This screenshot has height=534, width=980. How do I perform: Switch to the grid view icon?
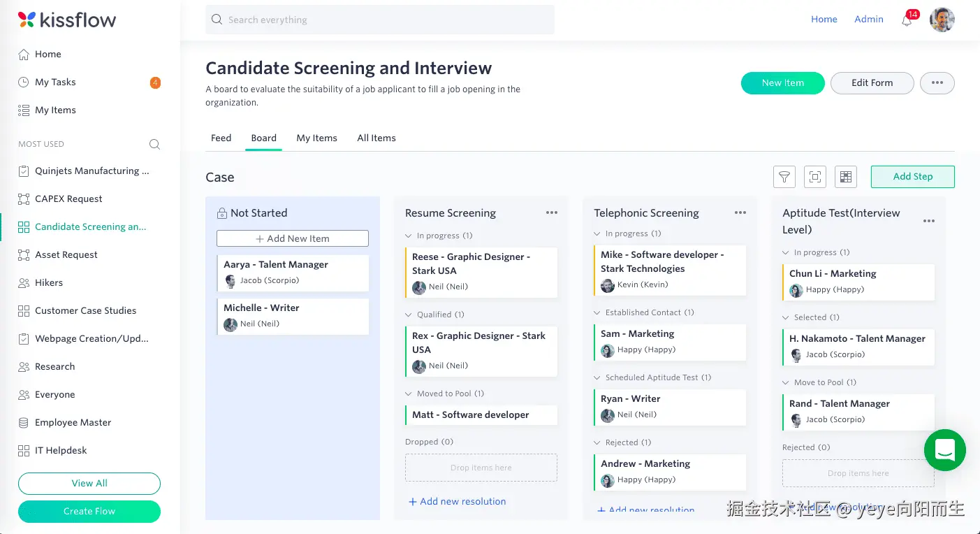click(845, 177)
